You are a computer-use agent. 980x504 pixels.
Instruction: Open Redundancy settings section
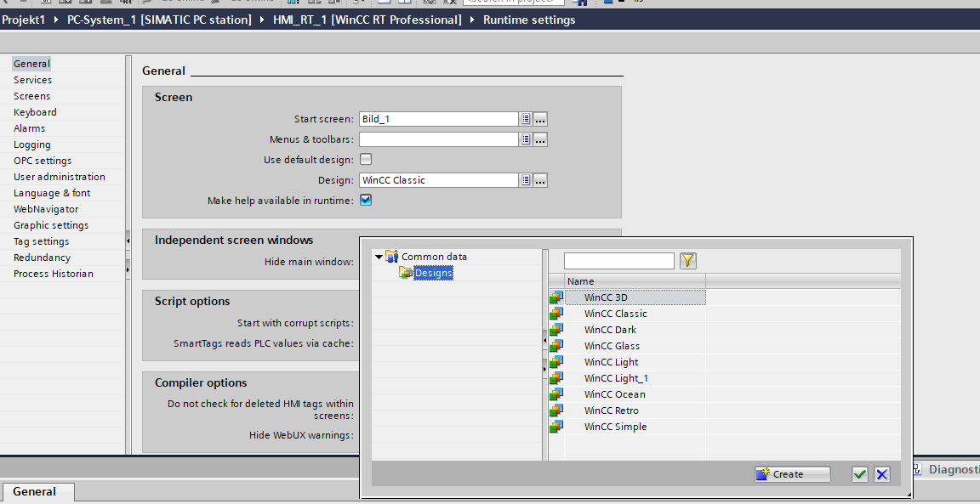coord(42,258)
